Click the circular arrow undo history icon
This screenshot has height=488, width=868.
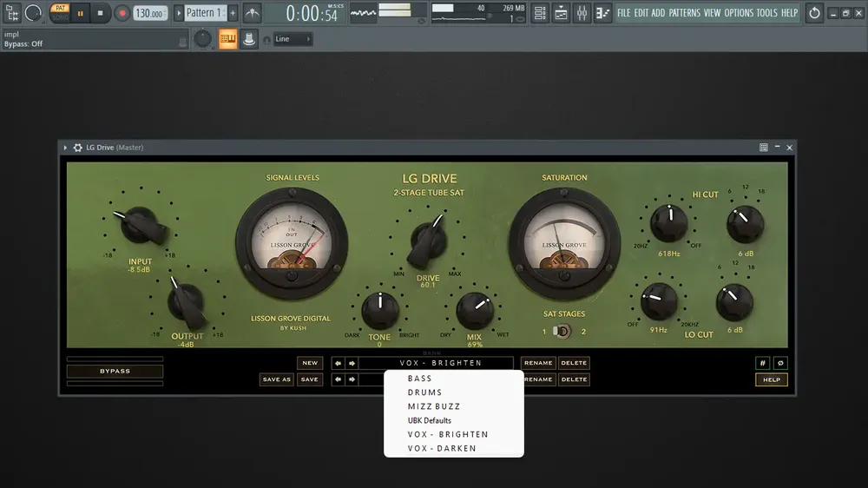pos(814,13)
